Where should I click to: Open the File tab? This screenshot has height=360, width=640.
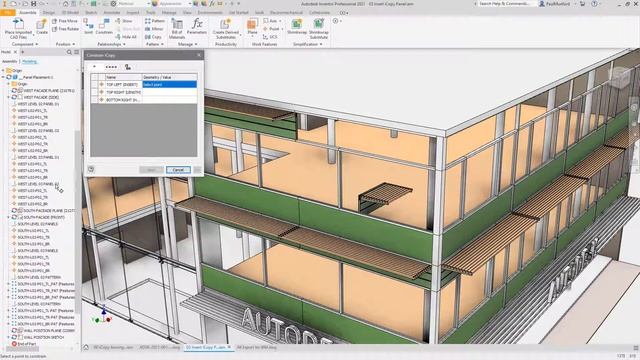point(7,13)
